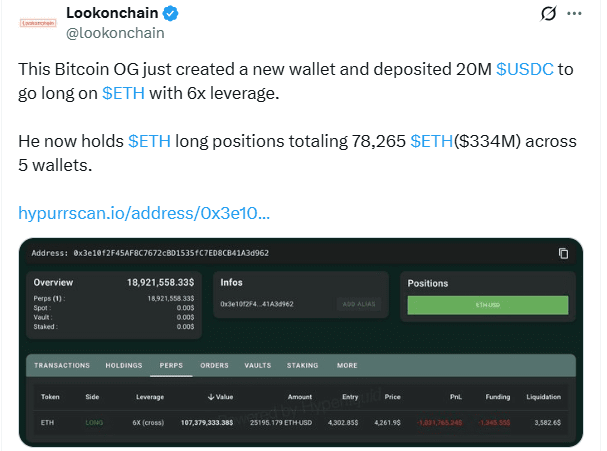Click the Lookonchain display name
The height and width of the screenshot is (451, 607).
tap(112, 13)
